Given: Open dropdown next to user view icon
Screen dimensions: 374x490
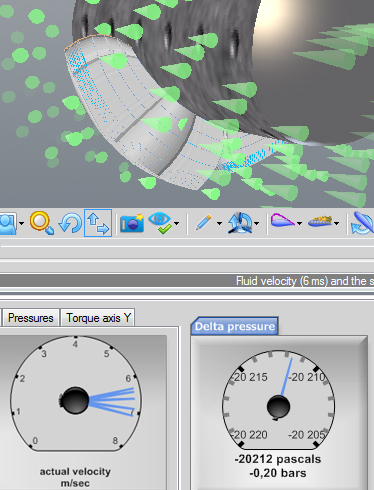Looking at the screenshot, I should coord(21,223).
